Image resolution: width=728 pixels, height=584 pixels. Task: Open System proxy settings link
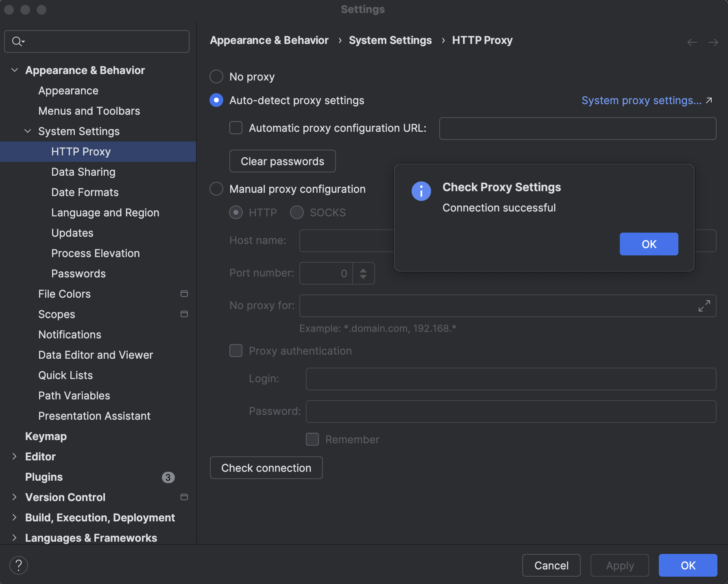(640, 100)
